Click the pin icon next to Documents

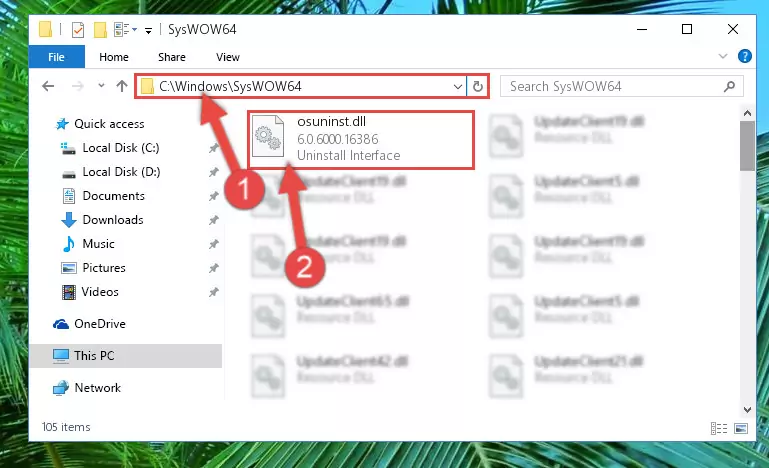click(x=213, y=196)
